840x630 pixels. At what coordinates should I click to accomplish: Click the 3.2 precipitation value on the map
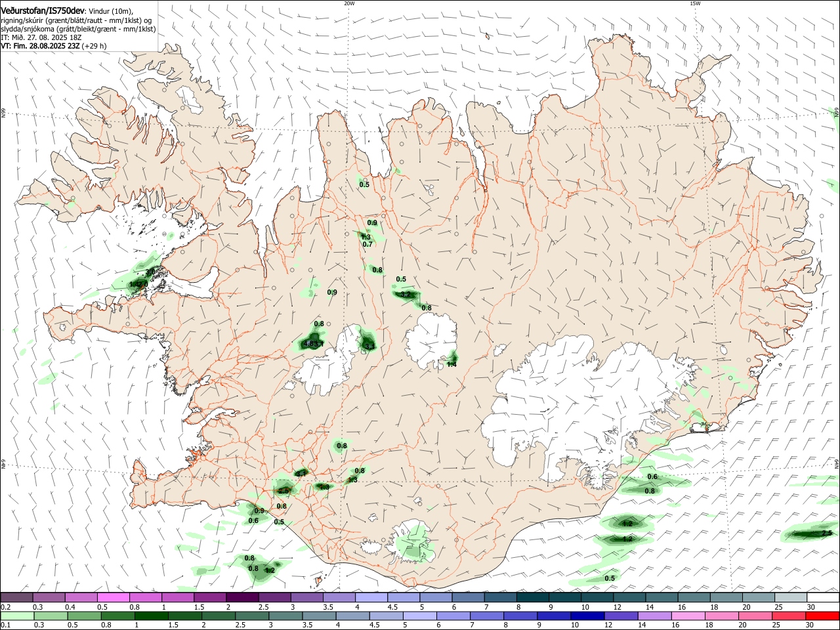(x=406, y=295)
